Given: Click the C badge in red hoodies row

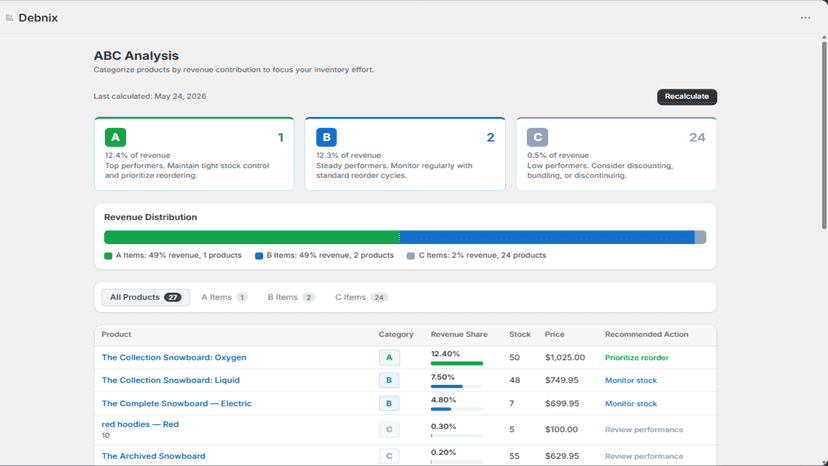Looking at the screenshot, I should pyautogui.click(x=389, y=430).
